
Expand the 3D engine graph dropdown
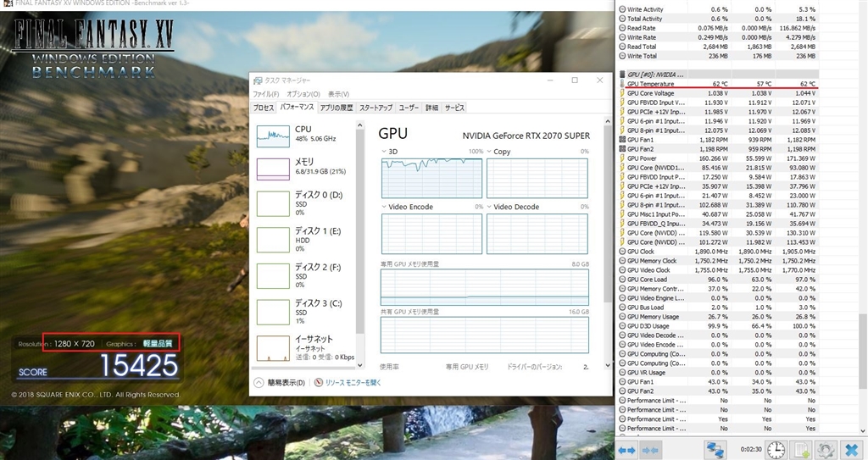tap(384, 152)
